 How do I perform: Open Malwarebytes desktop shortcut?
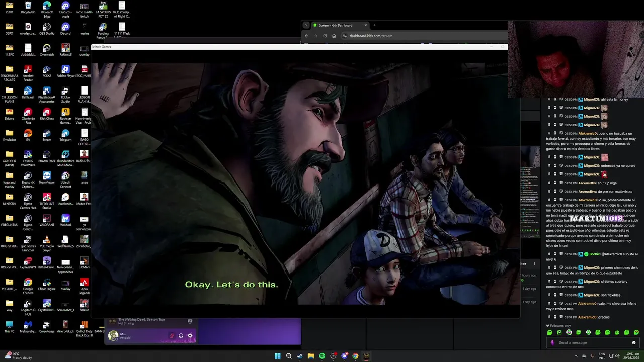[28, 326]
